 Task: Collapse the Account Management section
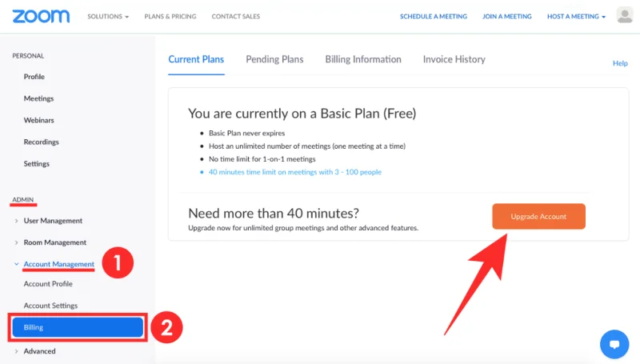[58, 264]
